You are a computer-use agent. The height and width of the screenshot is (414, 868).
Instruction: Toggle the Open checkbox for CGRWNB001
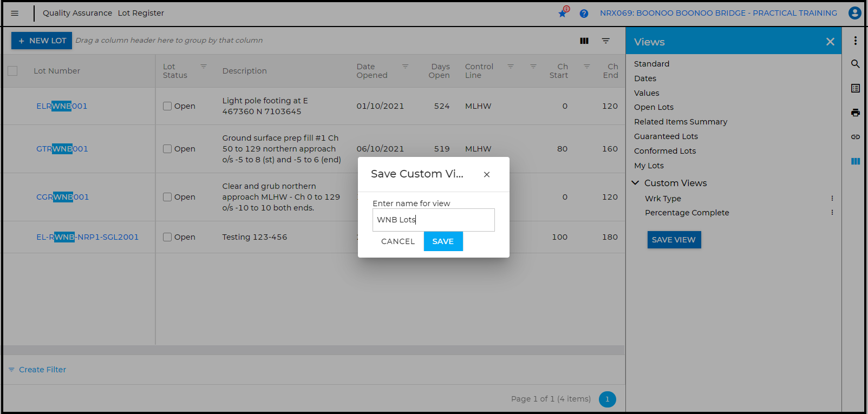[167, 197]
